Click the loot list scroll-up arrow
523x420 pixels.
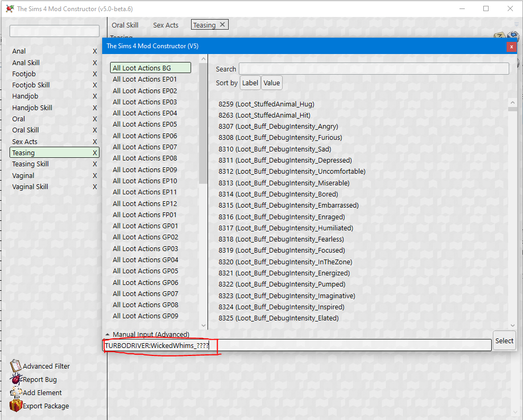(x=512, y=102)
